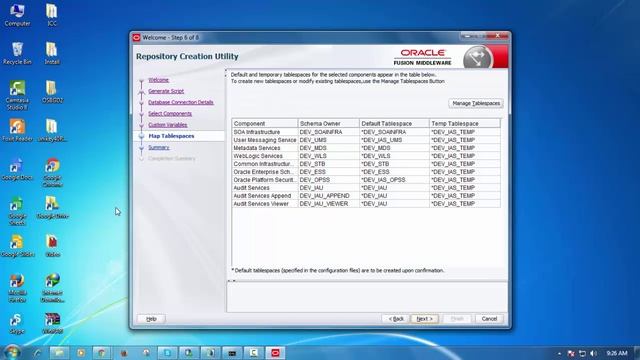Viewport: 640px width, 360px height.
Task: Go to the Summary wizard step
Action: (158, 147)
